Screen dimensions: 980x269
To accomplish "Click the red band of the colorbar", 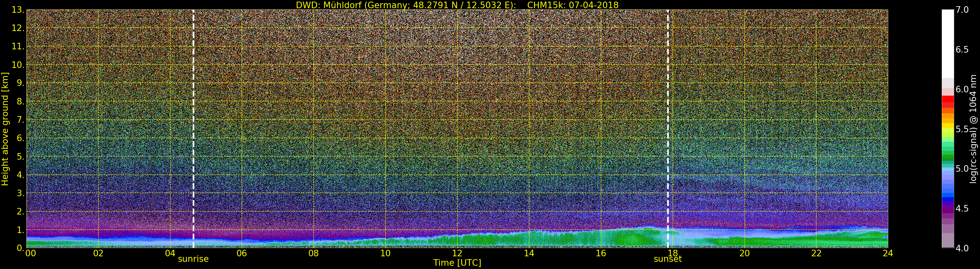I will pyautogui.click(x=948, y=102).
